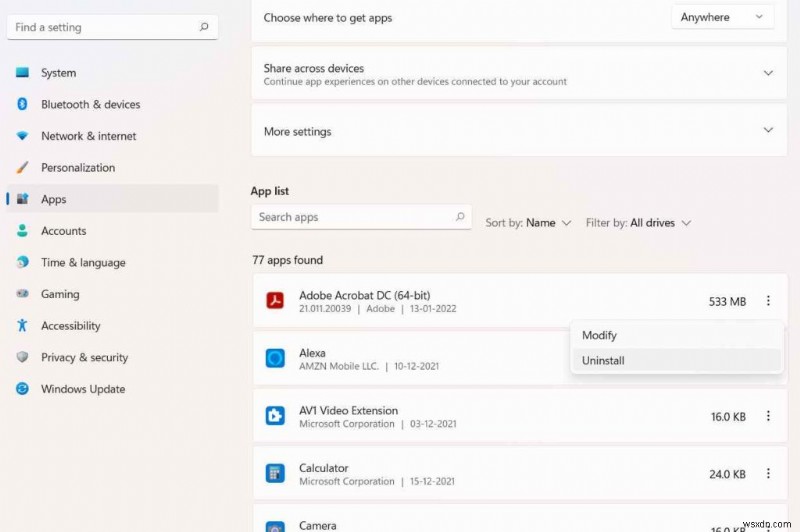Navigate to Personalization settings
This screenshot has width=800, height=532.
click(113, 167)
